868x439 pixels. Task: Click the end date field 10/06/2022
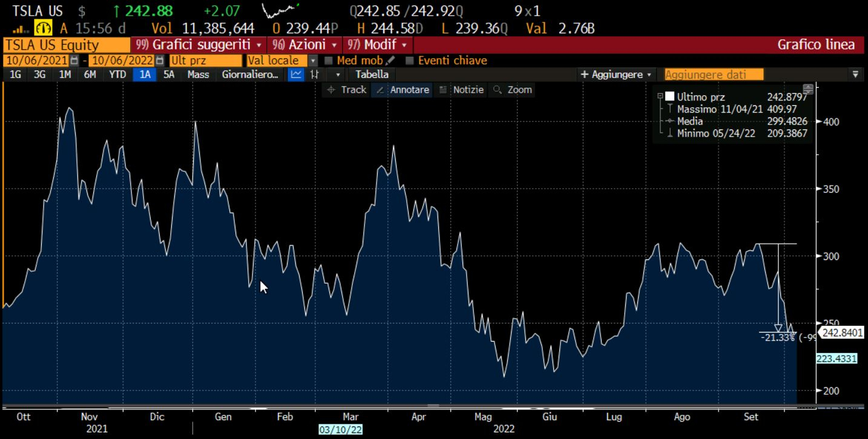(x=122, y=60)
